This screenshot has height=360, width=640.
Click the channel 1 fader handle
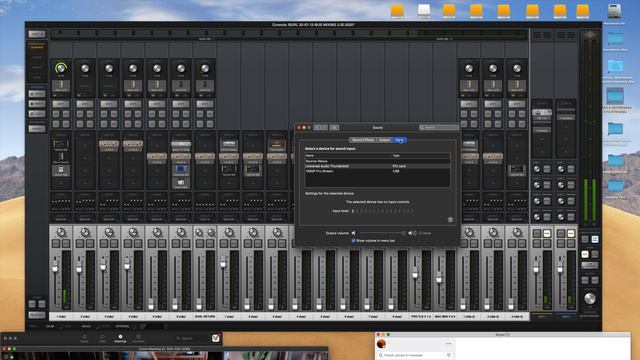point(55,268)
